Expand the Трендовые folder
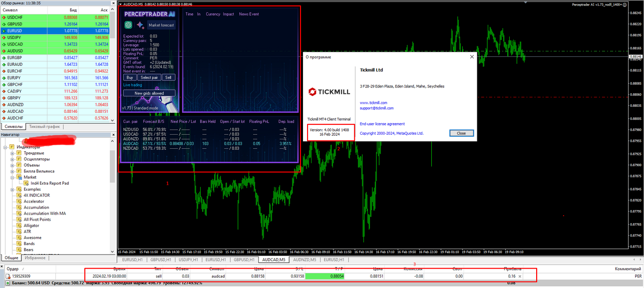 [x=12, y=153]
